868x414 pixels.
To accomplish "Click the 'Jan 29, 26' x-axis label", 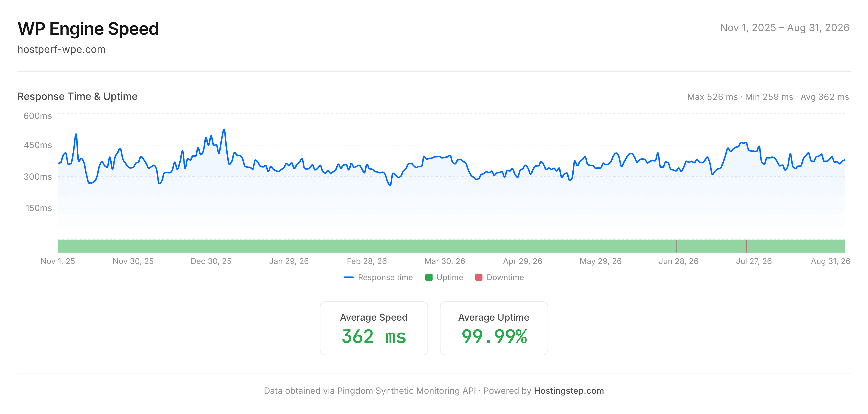I will coord(289,261).
